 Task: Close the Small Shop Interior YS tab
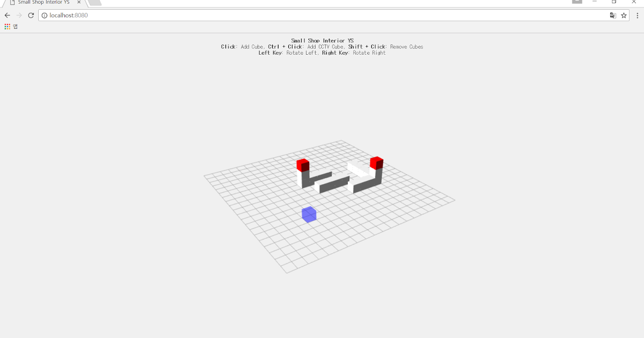79,2
